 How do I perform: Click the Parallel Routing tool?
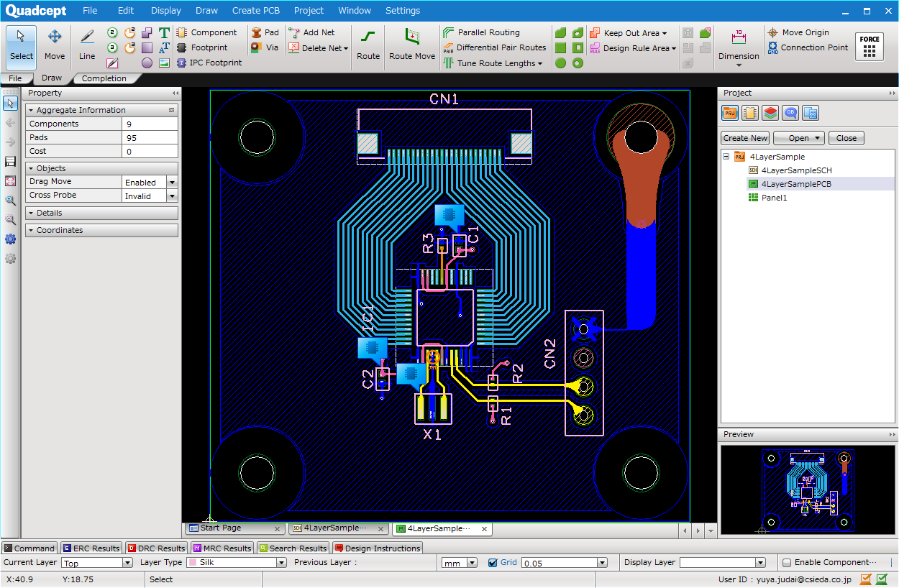481,32
